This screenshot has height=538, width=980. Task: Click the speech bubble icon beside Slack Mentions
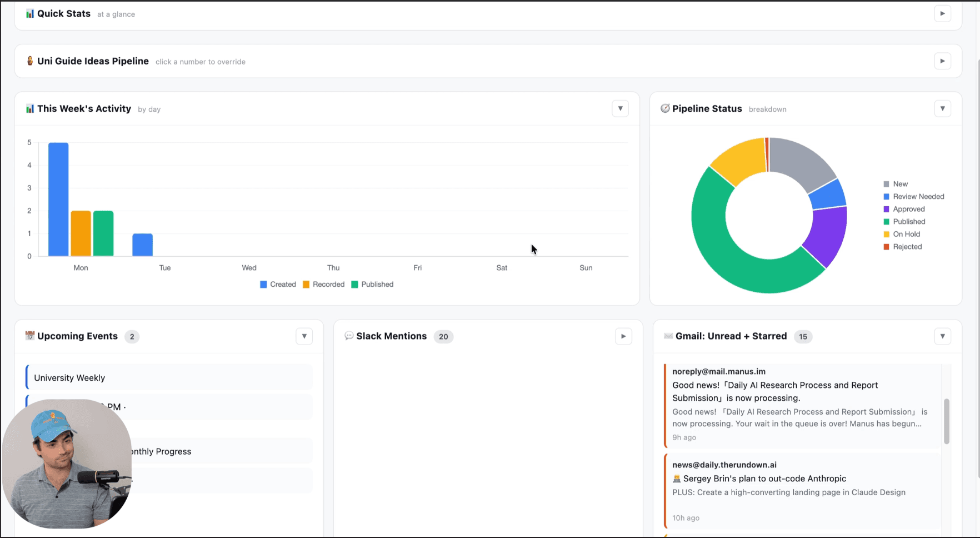(x=349, y=336)
